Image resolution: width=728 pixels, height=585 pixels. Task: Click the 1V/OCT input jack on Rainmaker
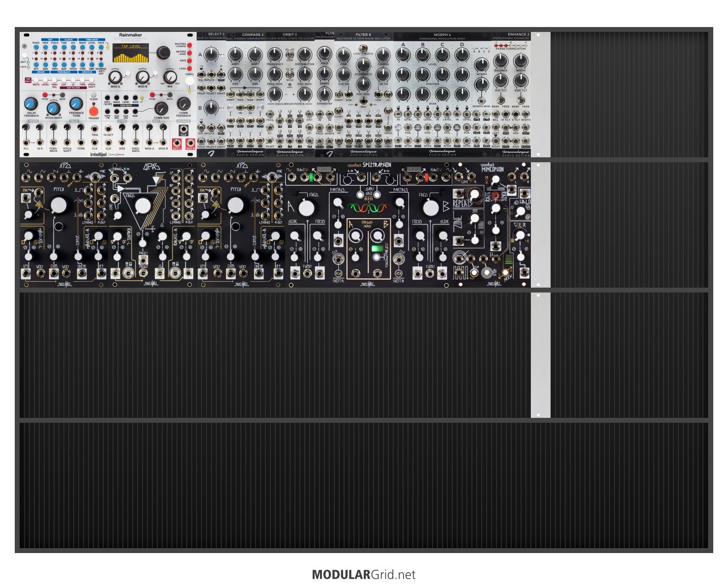click(x=108, y=129)
